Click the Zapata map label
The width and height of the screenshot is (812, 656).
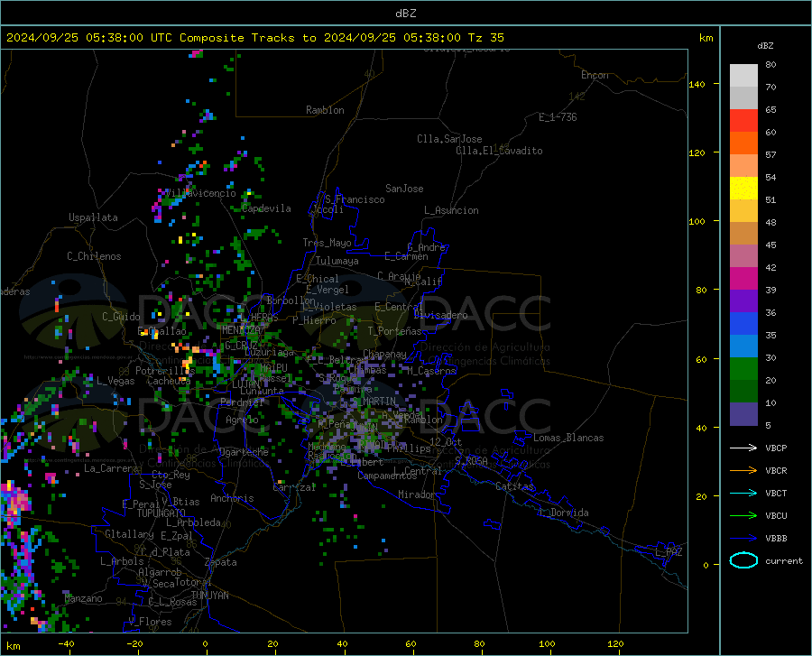(x=221, y=562)
